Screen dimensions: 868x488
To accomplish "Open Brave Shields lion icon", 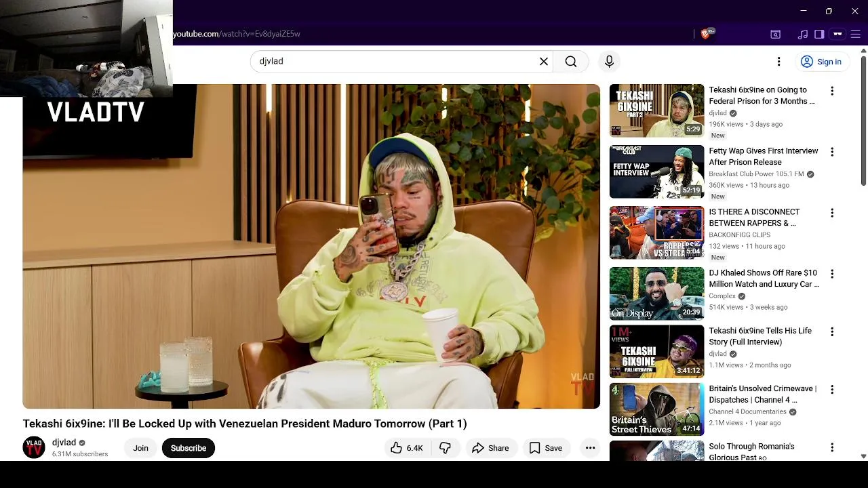I will 706,34.
